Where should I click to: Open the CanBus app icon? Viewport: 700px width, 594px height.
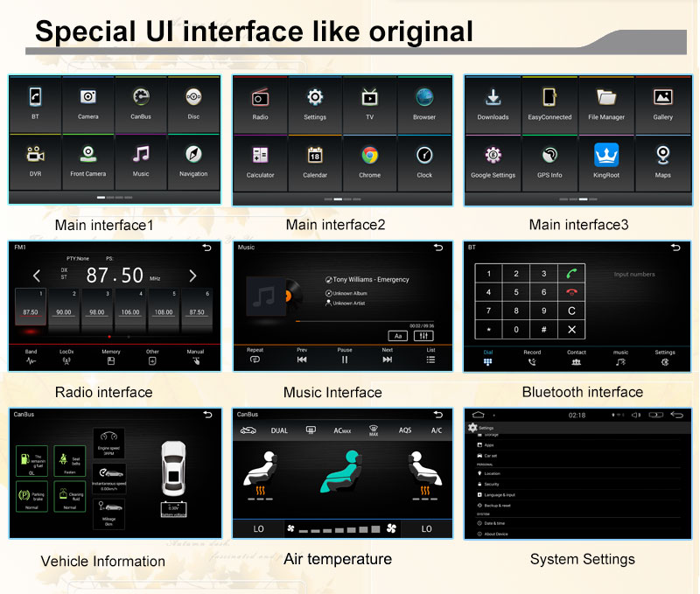141,101
